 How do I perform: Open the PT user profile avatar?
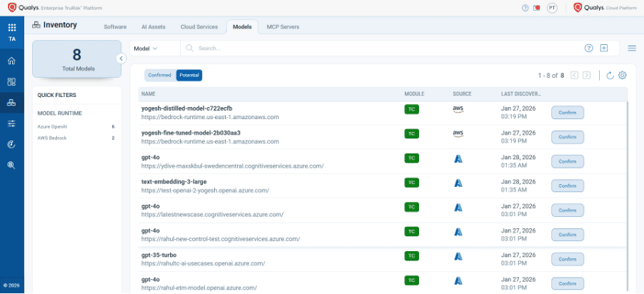pyautogui.click(x=552, y=8)
